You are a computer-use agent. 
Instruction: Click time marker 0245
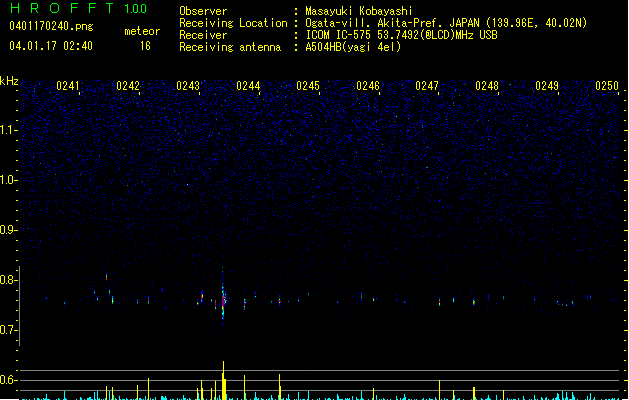308,86
